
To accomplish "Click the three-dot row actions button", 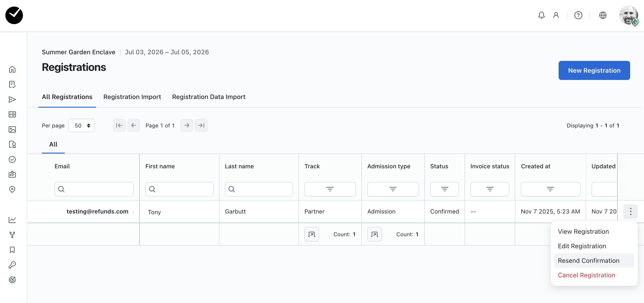I will click(631, 211).
